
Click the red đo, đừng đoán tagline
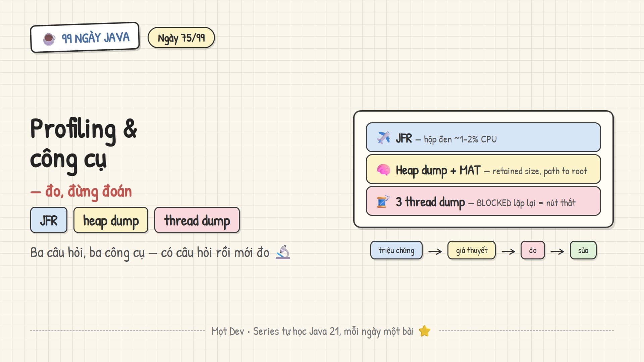click(x=81, y=192)
